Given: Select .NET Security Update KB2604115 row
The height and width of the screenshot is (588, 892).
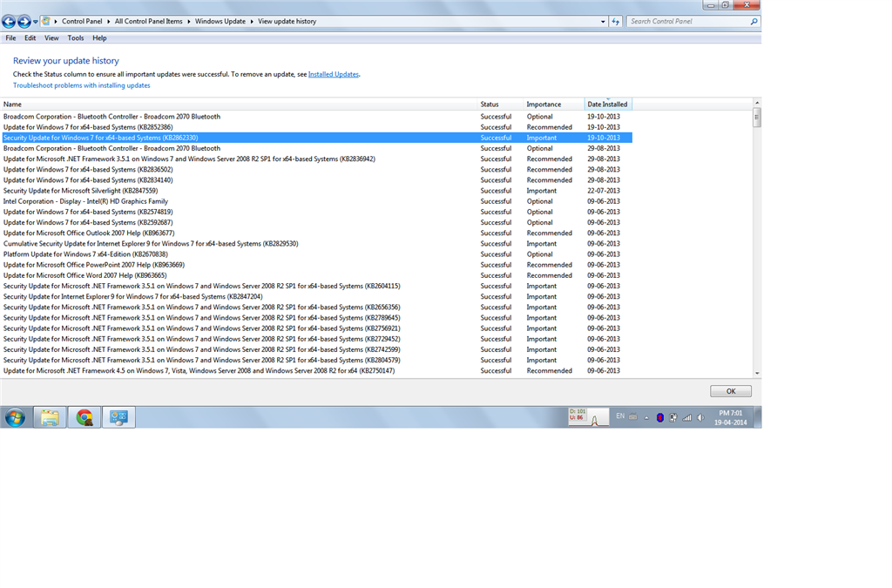Looking at the screenshot, I should [317, 286].
